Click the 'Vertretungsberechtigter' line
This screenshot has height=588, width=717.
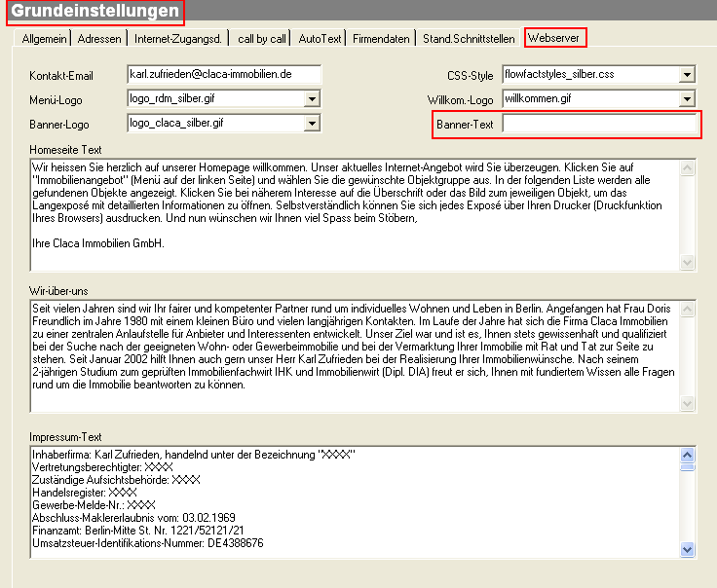[x=102, y=467]
